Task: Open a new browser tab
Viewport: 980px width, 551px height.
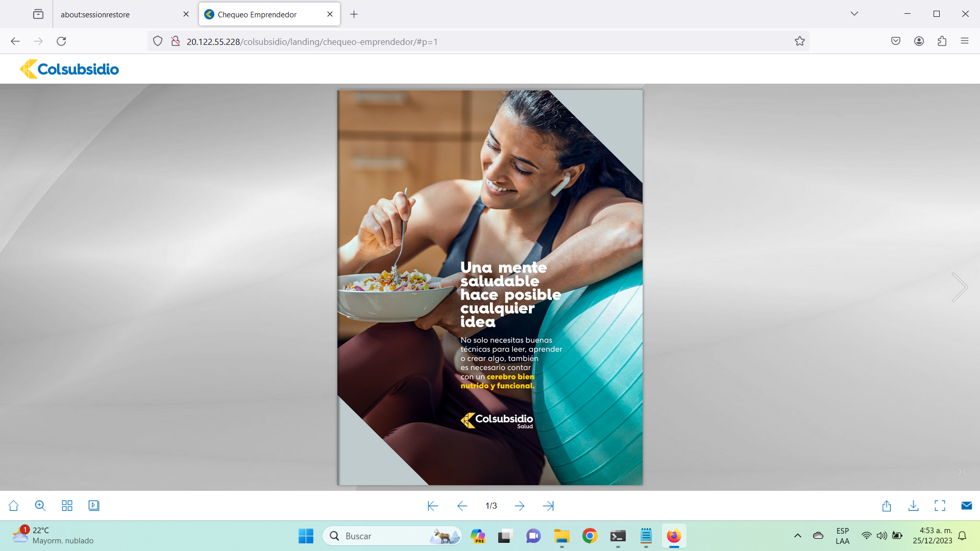Action: point(354,14)
